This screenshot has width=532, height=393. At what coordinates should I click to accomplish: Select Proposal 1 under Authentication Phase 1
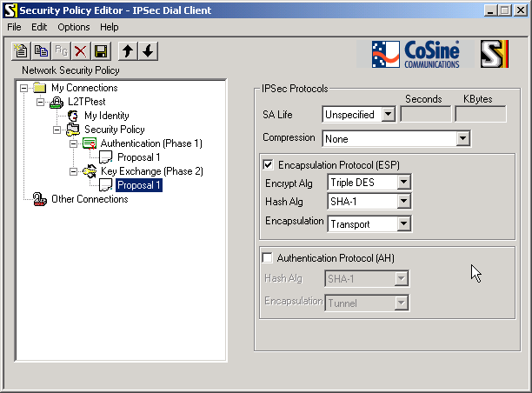tap(139, 157)
